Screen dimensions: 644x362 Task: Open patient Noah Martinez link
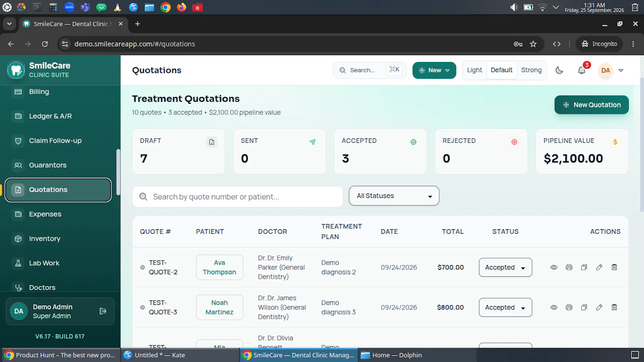(219, 307)
